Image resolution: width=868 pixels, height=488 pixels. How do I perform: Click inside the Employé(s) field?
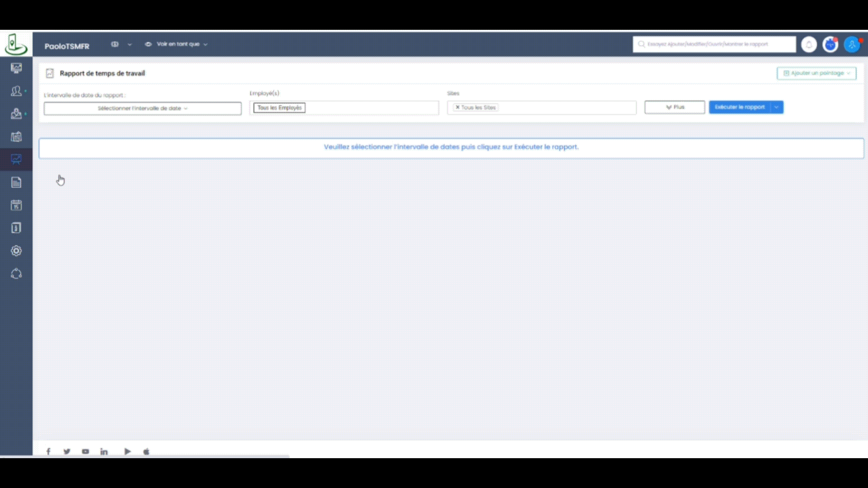pyautogui.click(x=344, y=108)
